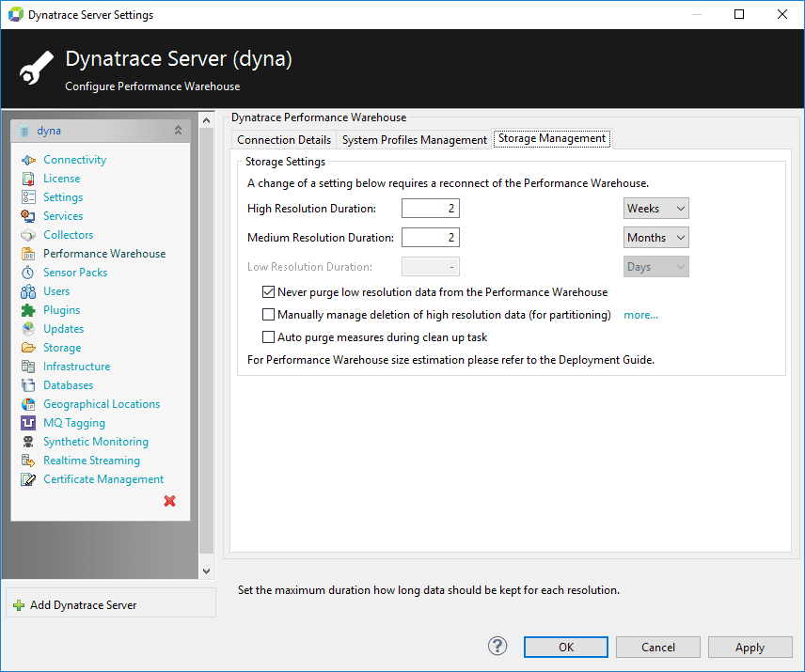This screenshot has height=672, width=805.
Task: Click the Databases icon
Action: 28,385
